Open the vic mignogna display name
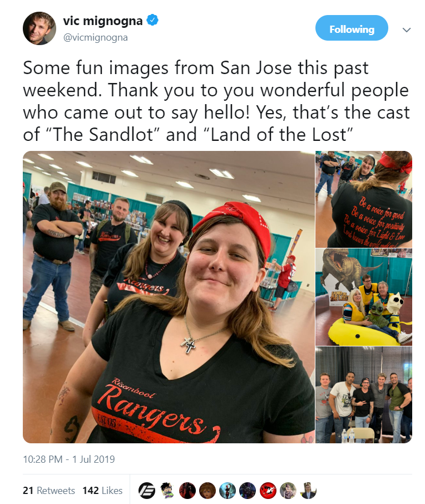 pyautogui.click(x=103, y=21)
